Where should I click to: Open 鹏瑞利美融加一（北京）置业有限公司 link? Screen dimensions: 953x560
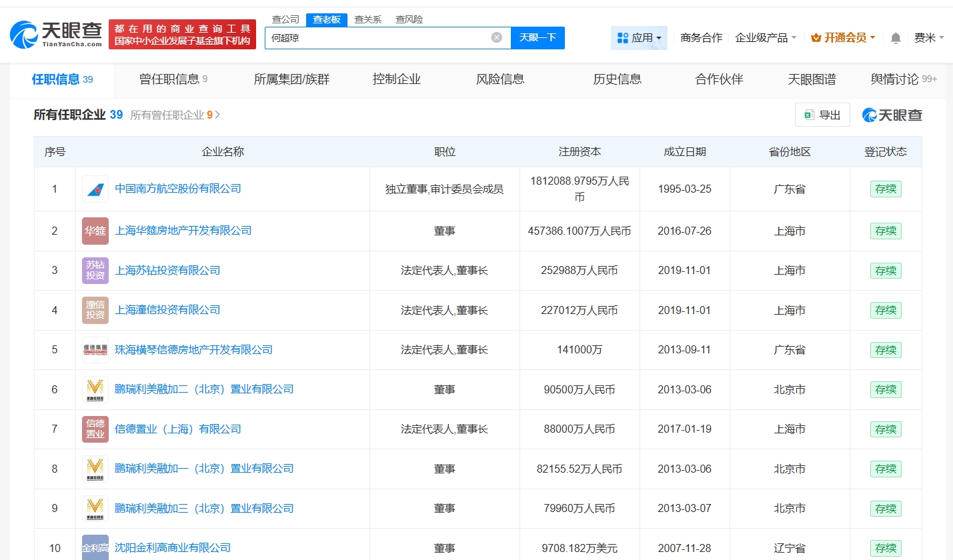click(x=204, y=469)
